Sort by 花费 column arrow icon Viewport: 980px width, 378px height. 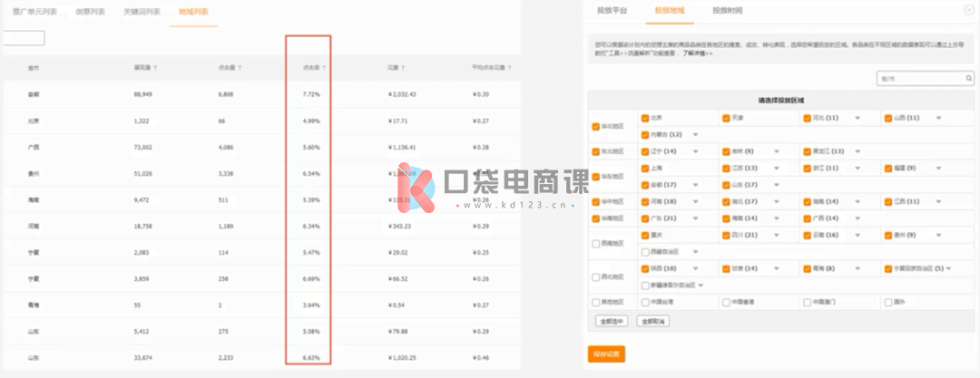click(403, 67)
